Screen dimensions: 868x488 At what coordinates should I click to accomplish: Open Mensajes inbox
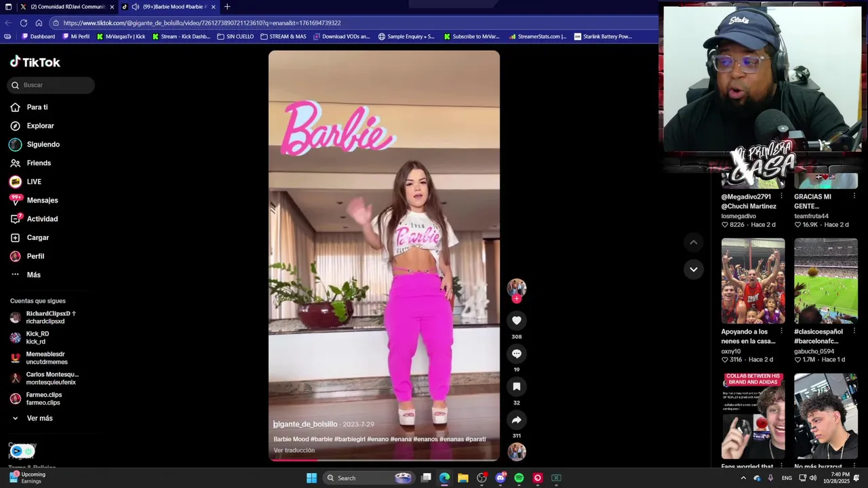(34, 200)
